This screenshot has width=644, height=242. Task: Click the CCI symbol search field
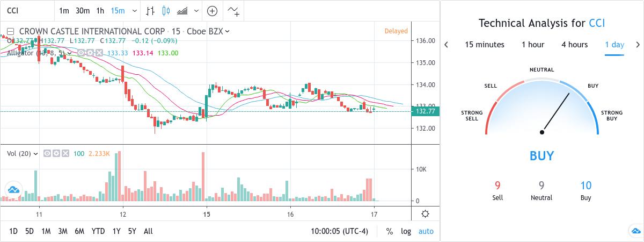tap(27, 11)
